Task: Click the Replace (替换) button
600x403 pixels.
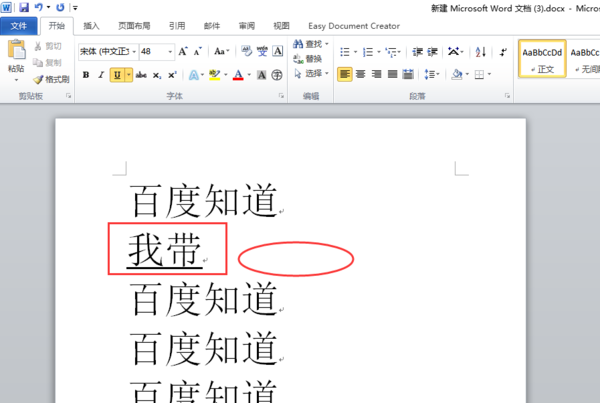Action: coord(308,59)
